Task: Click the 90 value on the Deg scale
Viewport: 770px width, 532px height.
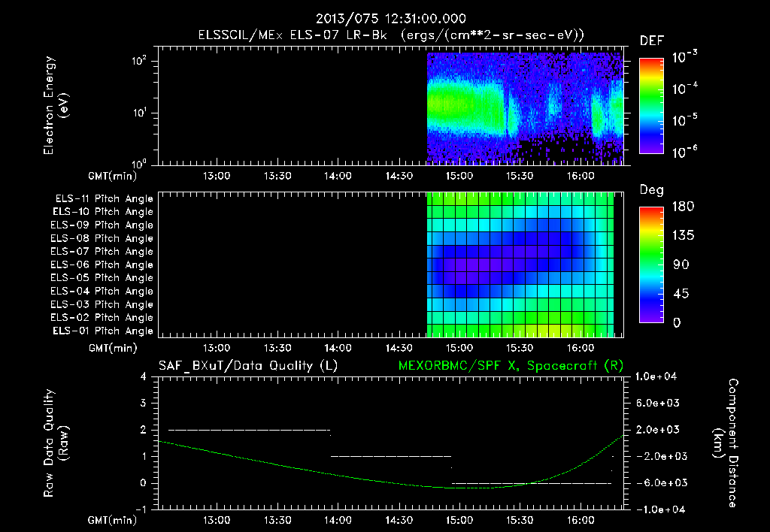Action: (681, 265)
